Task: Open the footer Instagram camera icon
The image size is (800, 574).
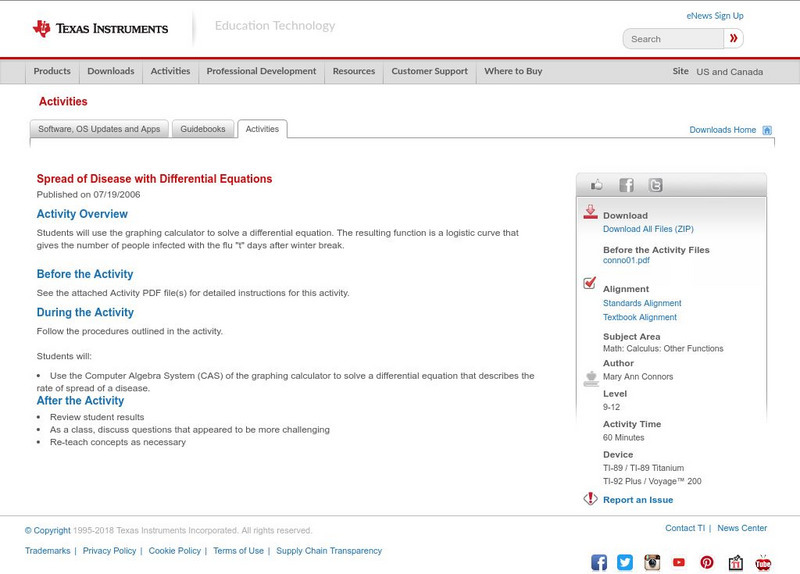Action: point(652,562)
